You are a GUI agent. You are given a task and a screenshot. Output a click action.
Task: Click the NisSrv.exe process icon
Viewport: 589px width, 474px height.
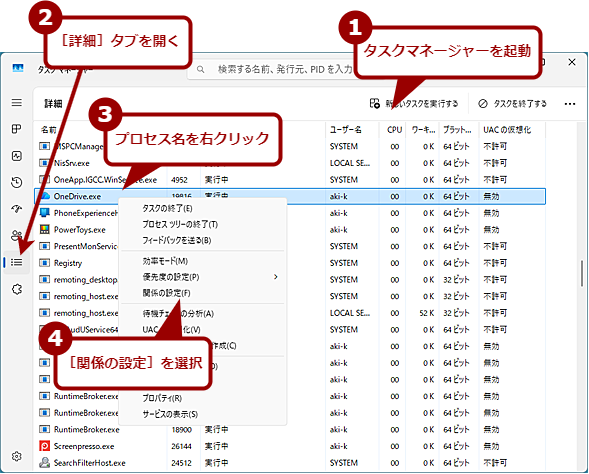pyautogui.click(x=45, y=163)
